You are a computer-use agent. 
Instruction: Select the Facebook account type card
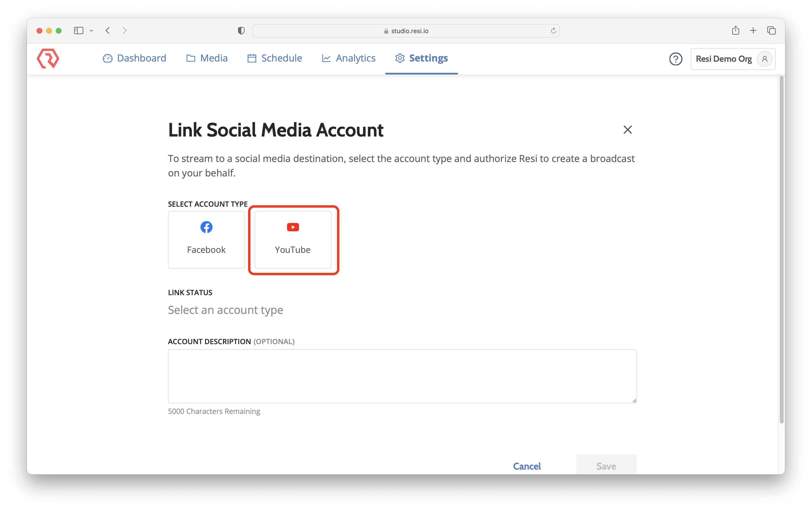[206, 240]
